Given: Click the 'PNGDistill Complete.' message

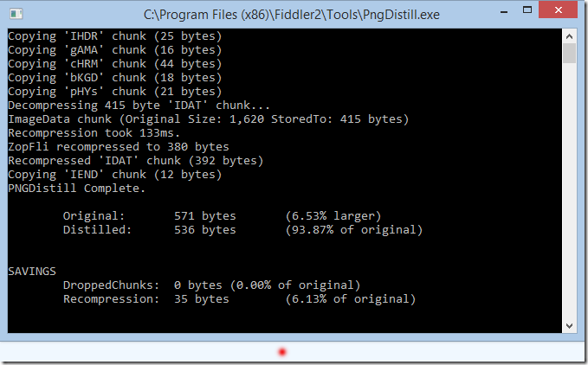Looking at the screenshot, I should point(77,189).
